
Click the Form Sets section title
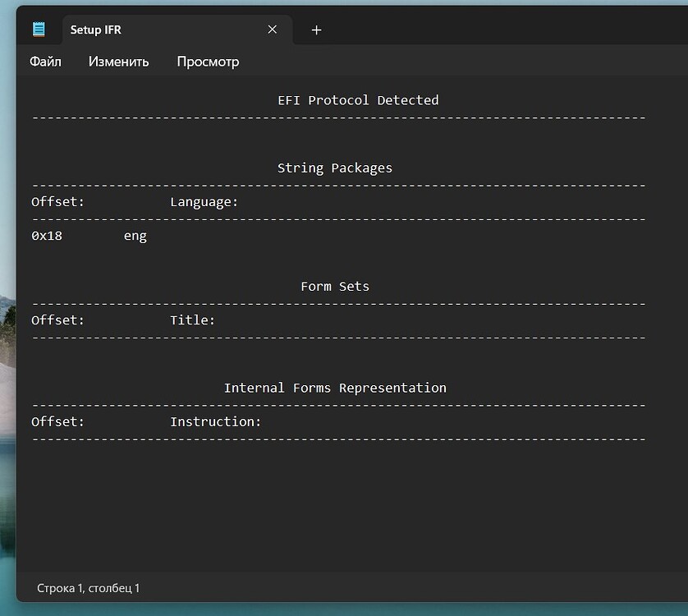pyautogui.click(x=335, y=286)
